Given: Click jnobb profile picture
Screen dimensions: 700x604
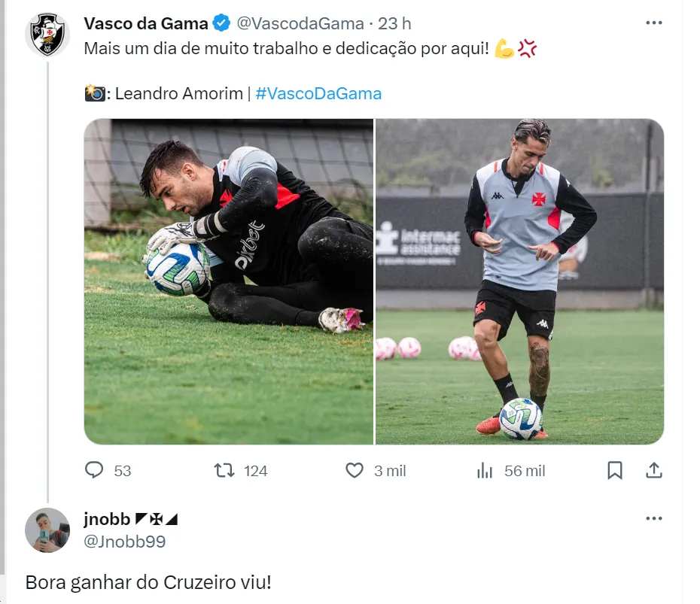Looking at the screenshot, I should click(x=47, y=530).
